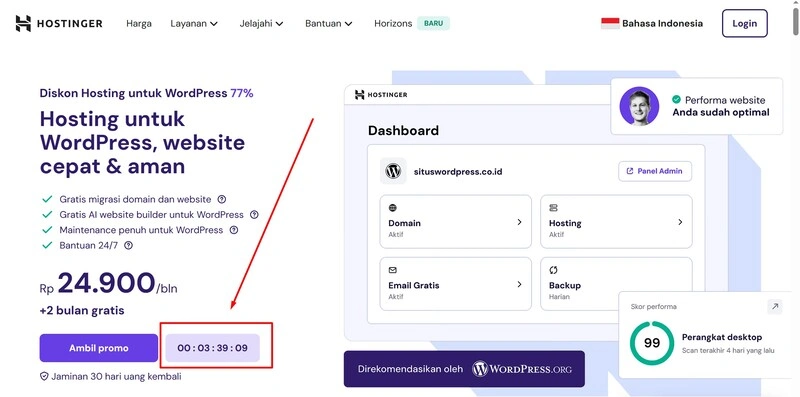Click the WordPress icon beside situswordpress.co.id
800x397 pixels.
coord(393,171)
